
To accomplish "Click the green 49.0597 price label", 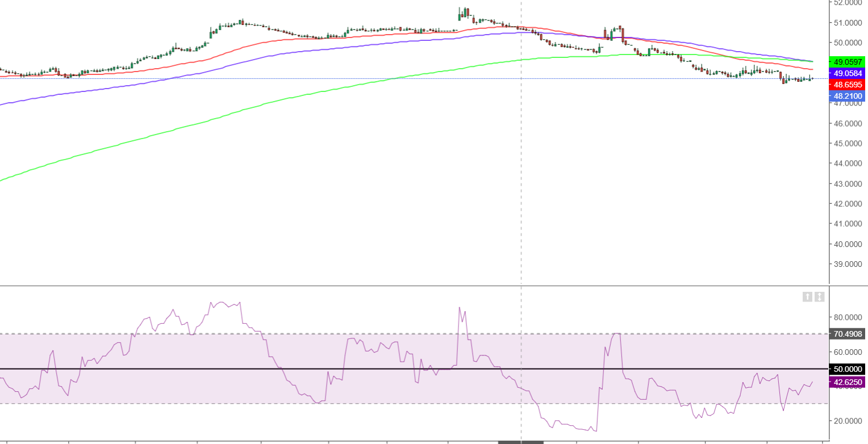I will tap(846, 61).
